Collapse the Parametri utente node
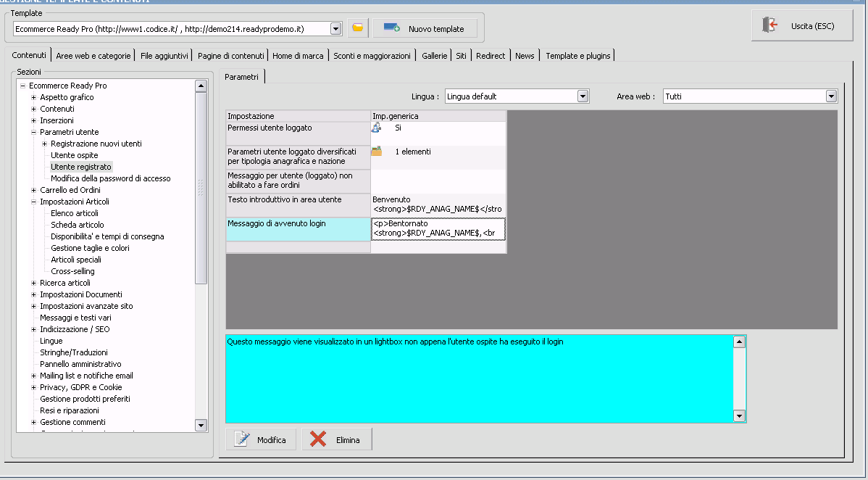 click(34, 133)
